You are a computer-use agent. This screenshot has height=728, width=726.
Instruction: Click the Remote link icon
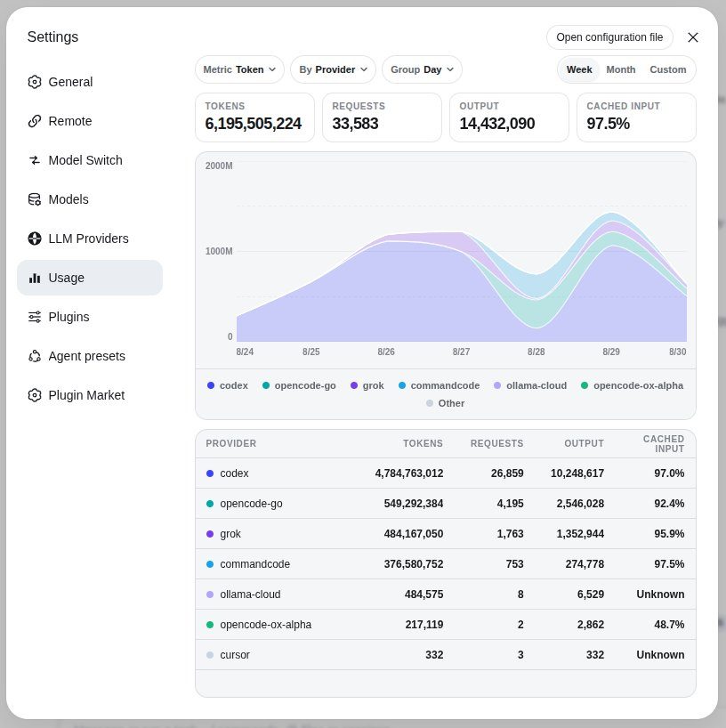[35, 121]
